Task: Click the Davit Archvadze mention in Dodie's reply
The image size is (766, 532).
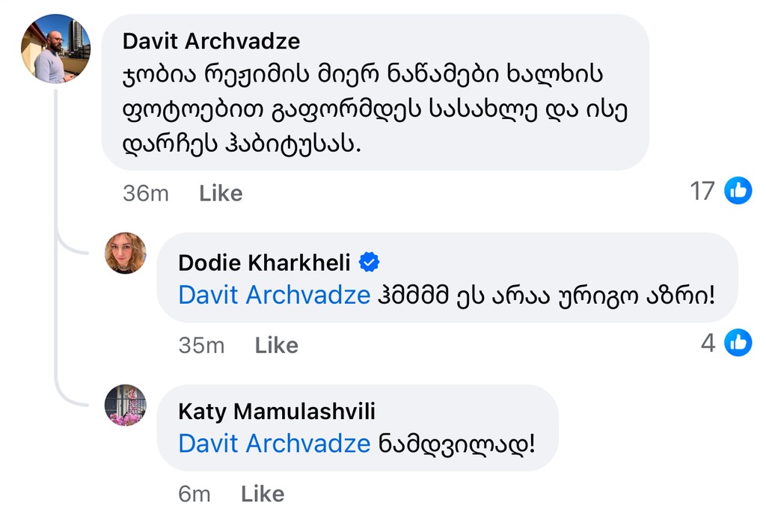Action: 274,296
